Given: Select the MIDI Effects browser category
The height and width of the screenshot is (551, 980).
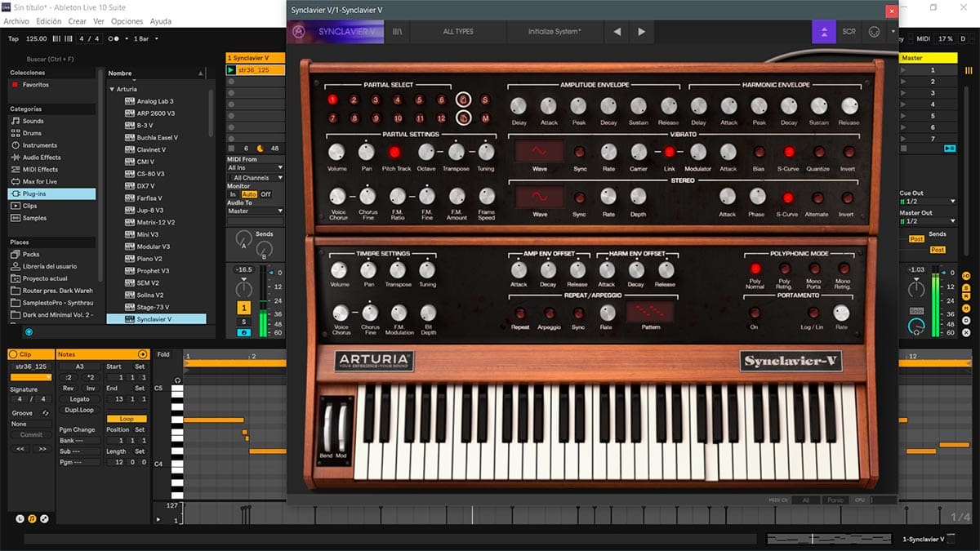Looking at the screenshot, I should pyautogui.click(x=40, y=170).
